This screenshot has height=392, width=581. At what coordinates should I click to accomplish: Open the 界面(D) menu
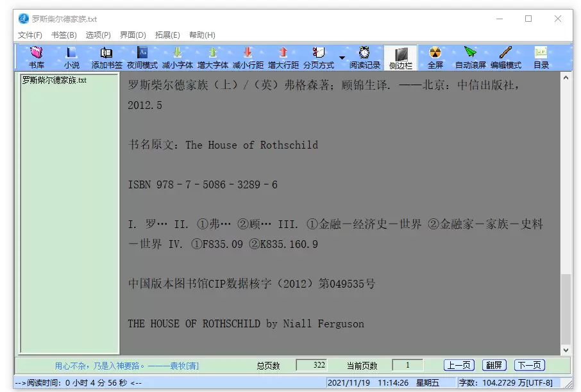(133, 35)
